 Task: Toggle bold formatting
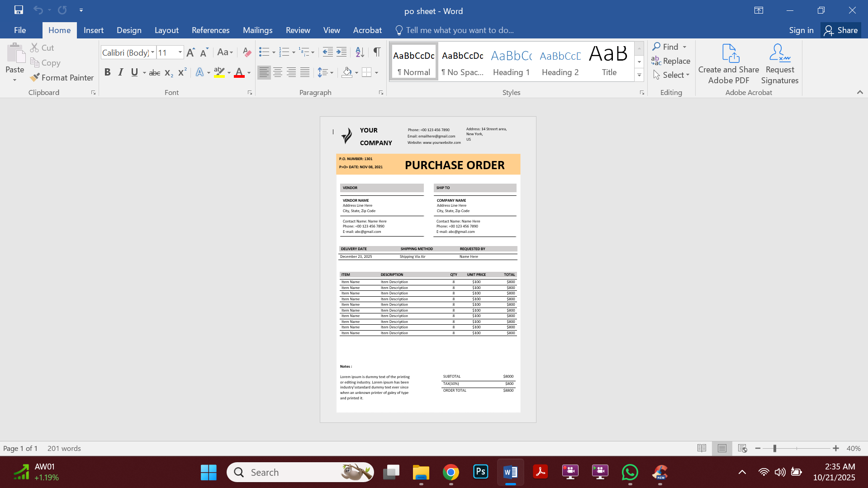pos(107,72)
